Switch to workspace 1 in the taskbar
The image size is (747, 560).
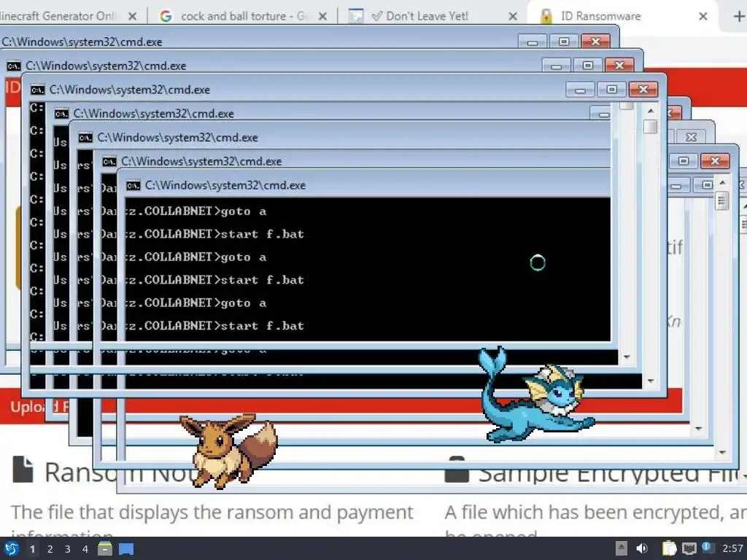32,549
